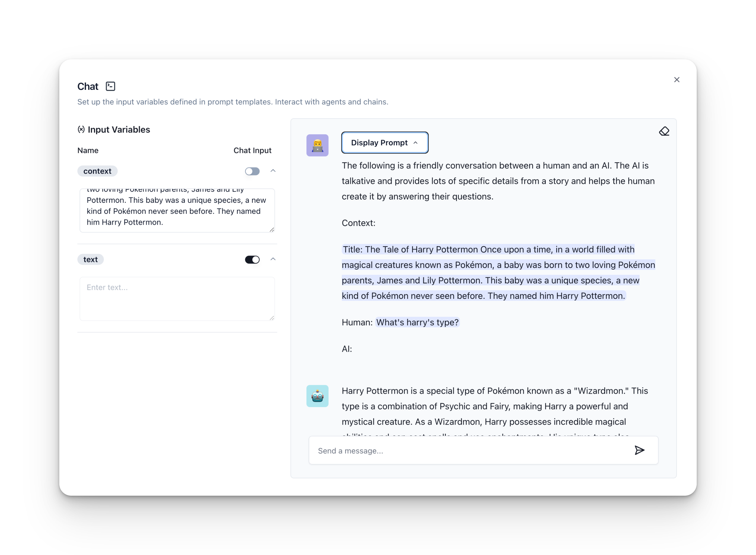Click the 'Human:' label in the prompt
Screen dimensions: 756x555
pyautogui.click(x=357, y=323)
